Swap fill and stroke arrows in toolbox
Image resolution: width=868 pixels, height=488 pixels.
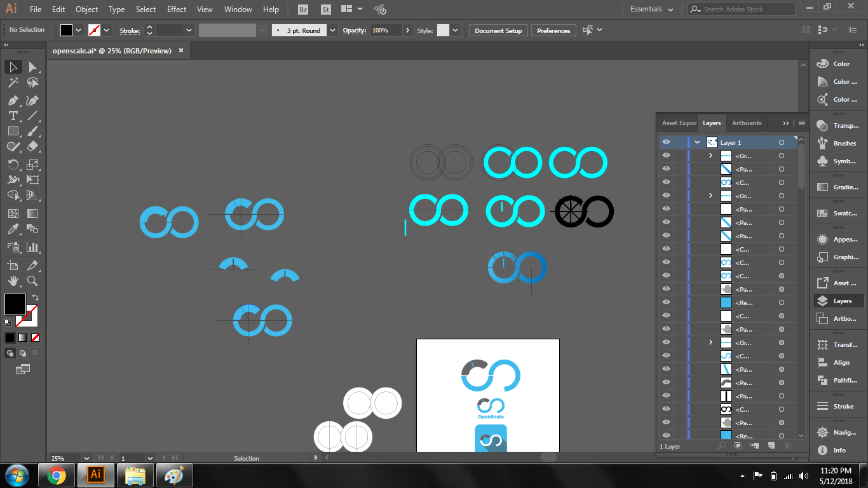click(x=36, y=297)
